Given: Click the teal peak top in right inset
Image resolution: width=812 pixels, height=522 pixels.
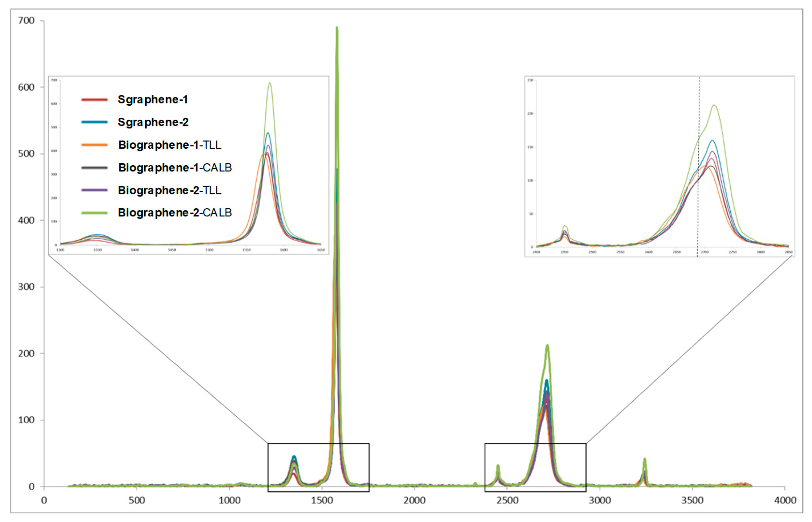Looking at the screenshot, I should (712, 141).
